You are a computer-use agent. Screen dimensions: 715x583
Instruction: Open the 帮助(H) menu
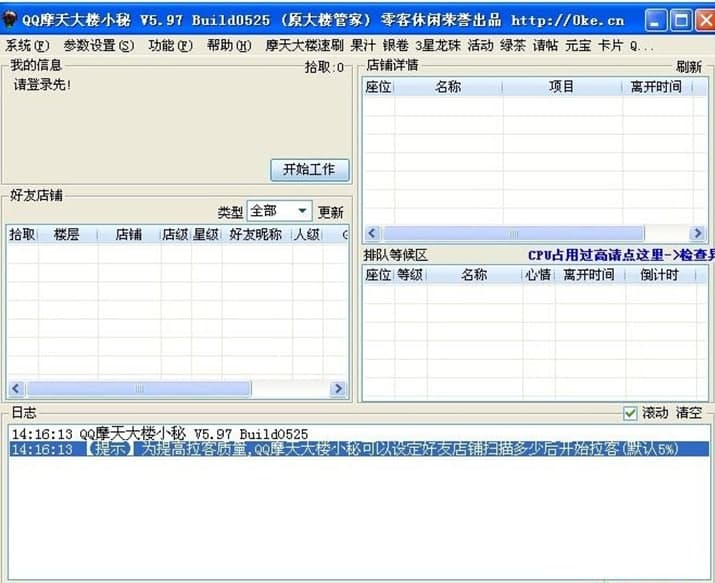point(229,46)
